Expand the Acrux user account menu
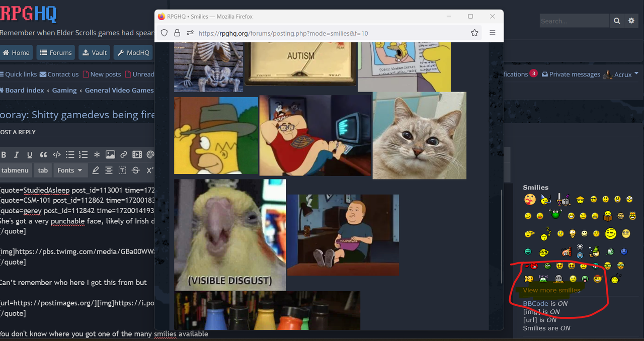 (x=622, y=74)
